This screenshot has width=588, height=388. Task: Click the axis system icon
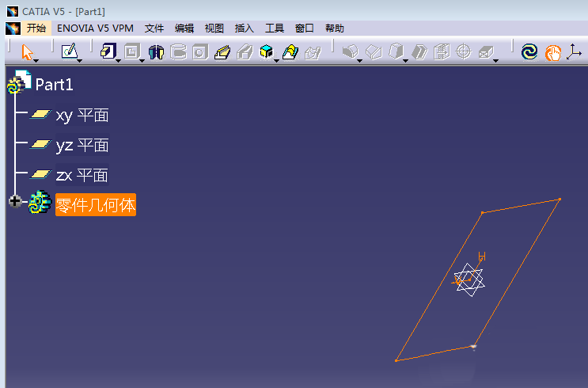click(x=574, y=51)
